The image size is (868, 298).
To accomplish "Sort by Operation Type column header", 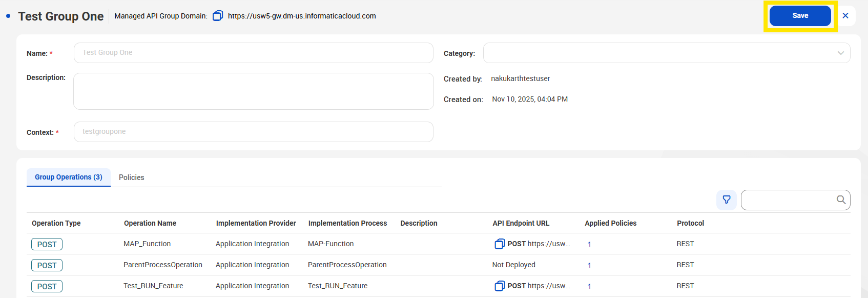I will point(56,223).
